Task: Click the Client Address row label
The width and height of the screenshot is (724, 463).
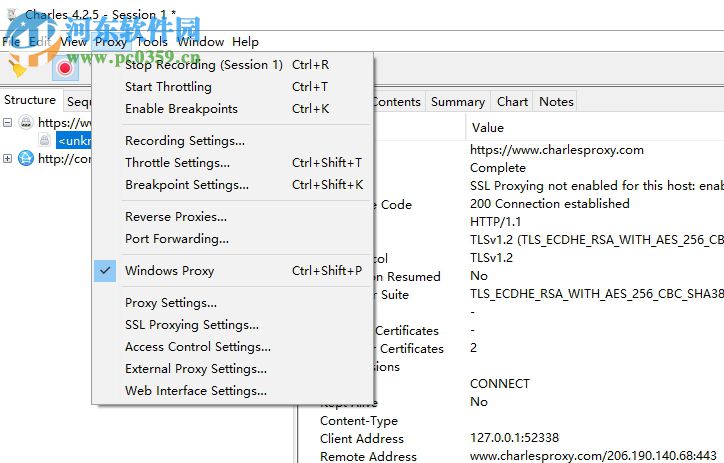Action: click(x=362, y=439)
